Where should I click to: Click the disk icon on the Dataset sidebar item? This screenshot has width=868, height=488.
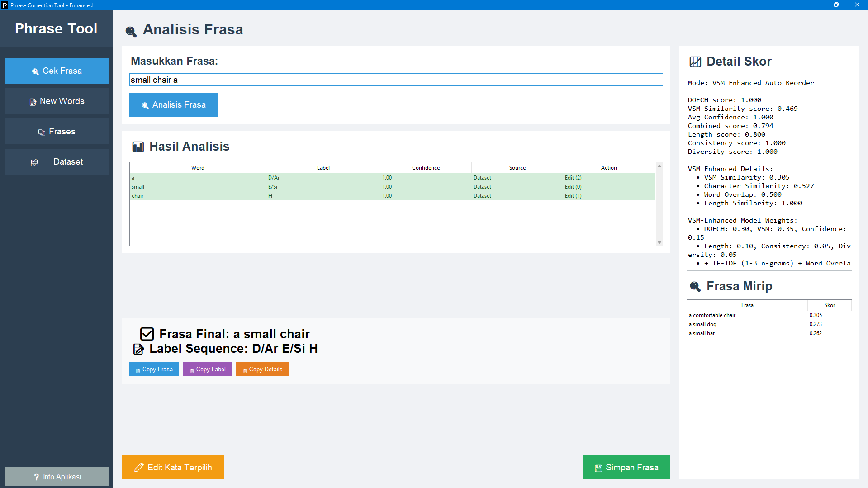[x=35, y=162]
